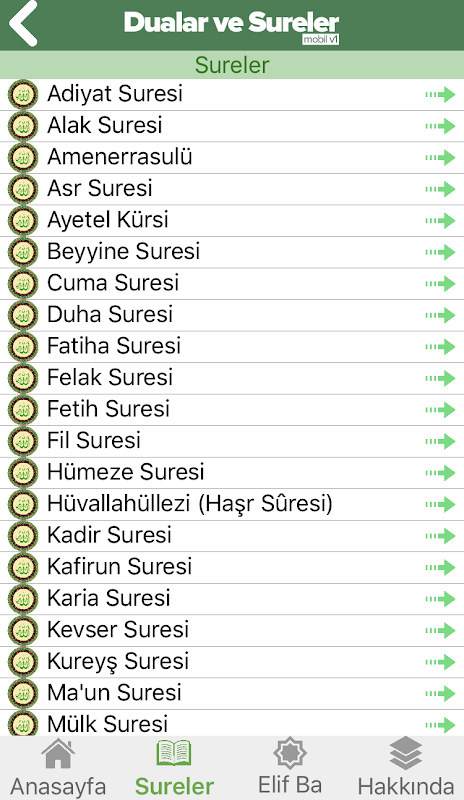Open the Elif Ba star icon
Screen dimensions: 464x800
(x=289, y=753)
